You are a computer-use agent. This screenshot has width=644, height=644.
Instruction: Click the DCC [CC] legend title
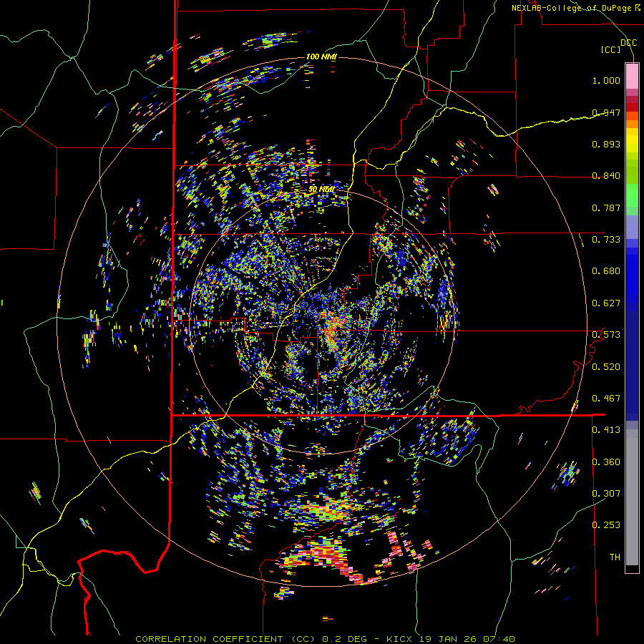pyautogui.click(x=618, y=46)
